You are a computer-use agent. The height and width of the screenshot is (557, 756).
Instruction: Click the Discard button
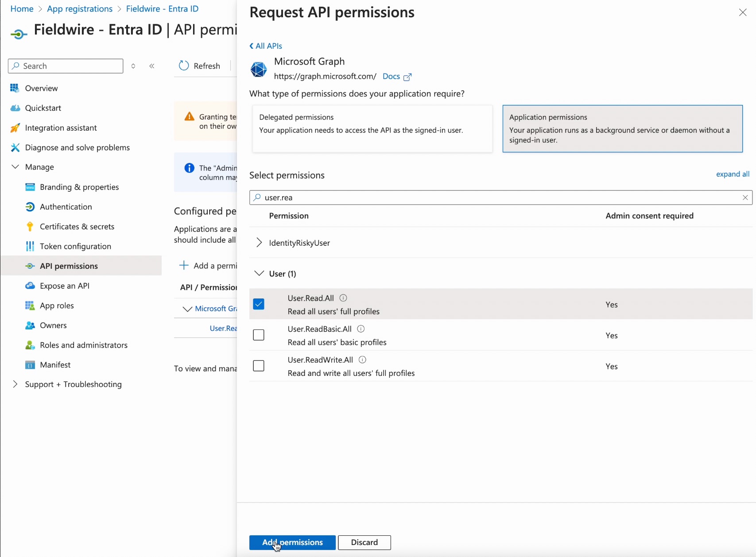pos(364,542)
